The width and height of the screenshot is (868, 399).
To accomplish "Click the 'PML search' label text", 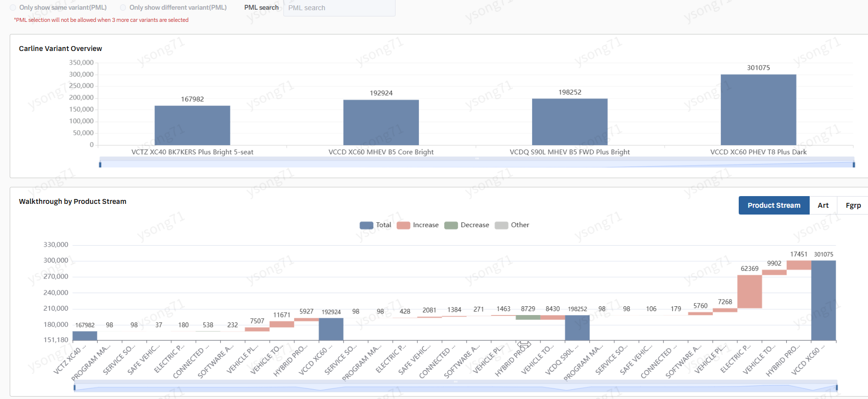I will [261, 8].
